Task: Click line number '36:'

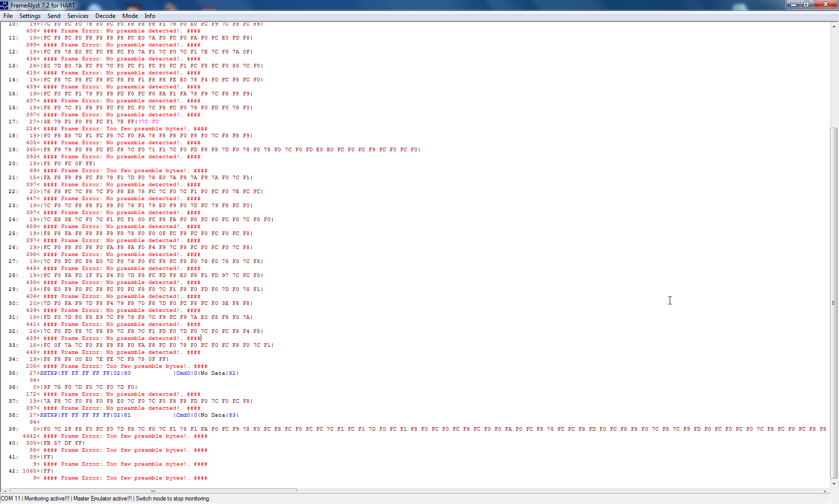Action: (13, 387)
